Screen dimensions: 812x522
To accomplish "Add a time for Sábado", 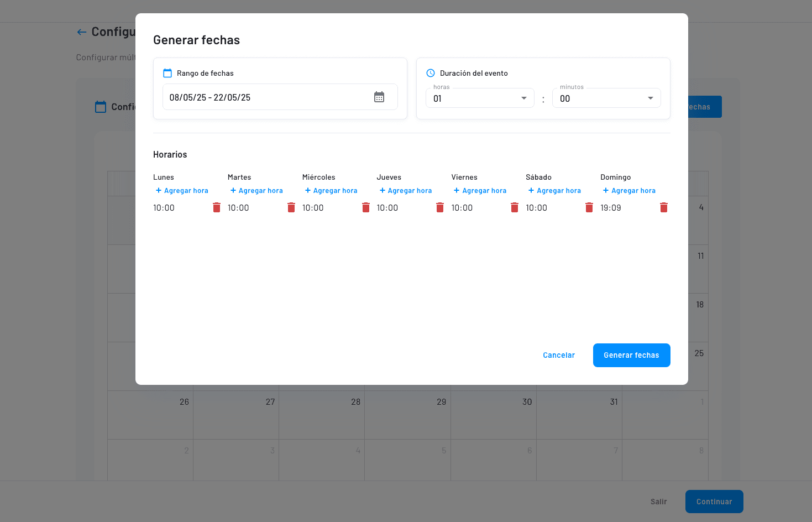I will pyautogui.click(x=554, y=190).
